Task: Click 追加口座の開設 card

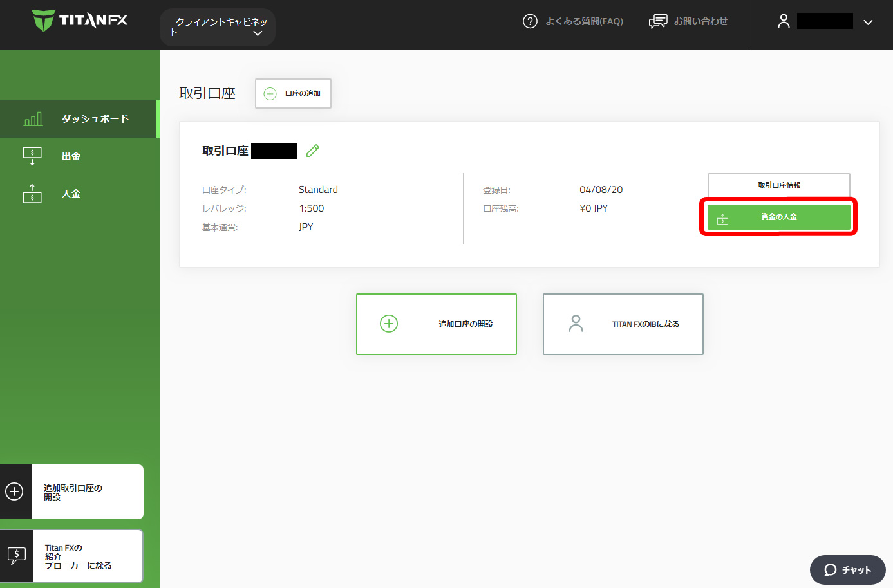Action: tap(437, 324)
